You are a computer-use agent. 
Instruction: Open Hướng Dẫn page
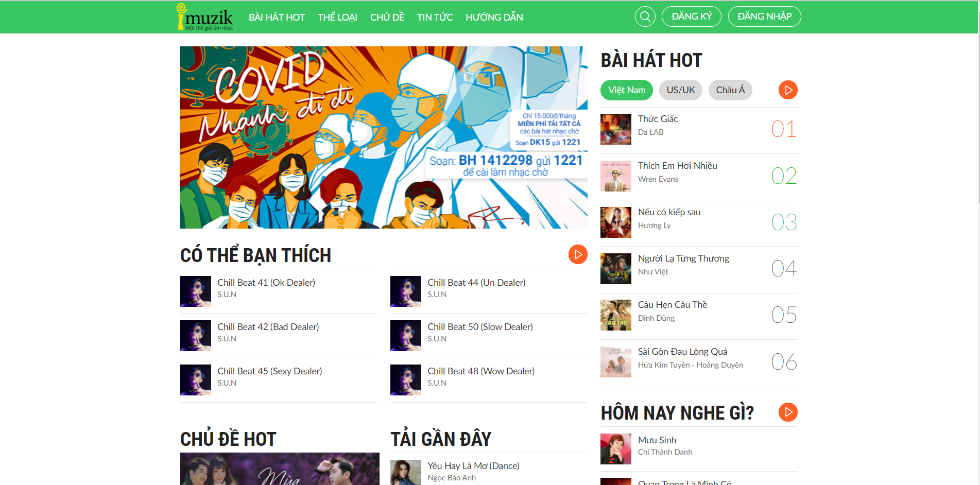pyautogui.click(x=494, y=17)
